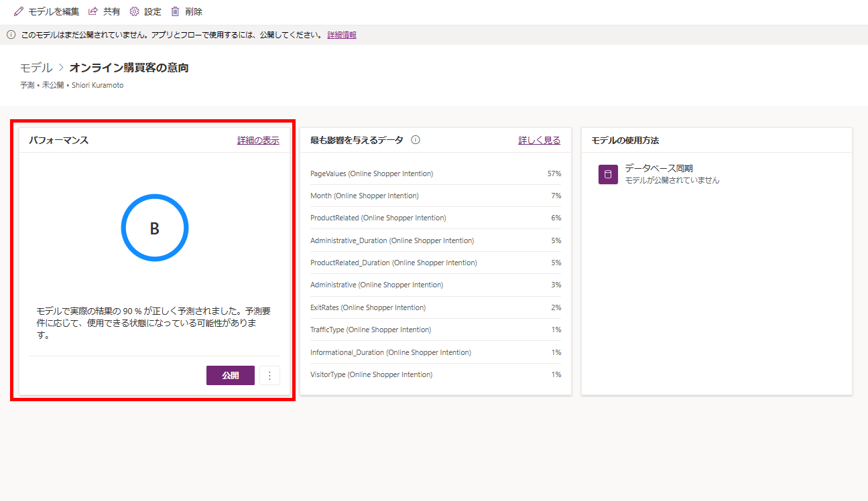868x501 pixels.
Task: Click the オンライン購買客の意向 model title
Action: click(x=129, y=68)
